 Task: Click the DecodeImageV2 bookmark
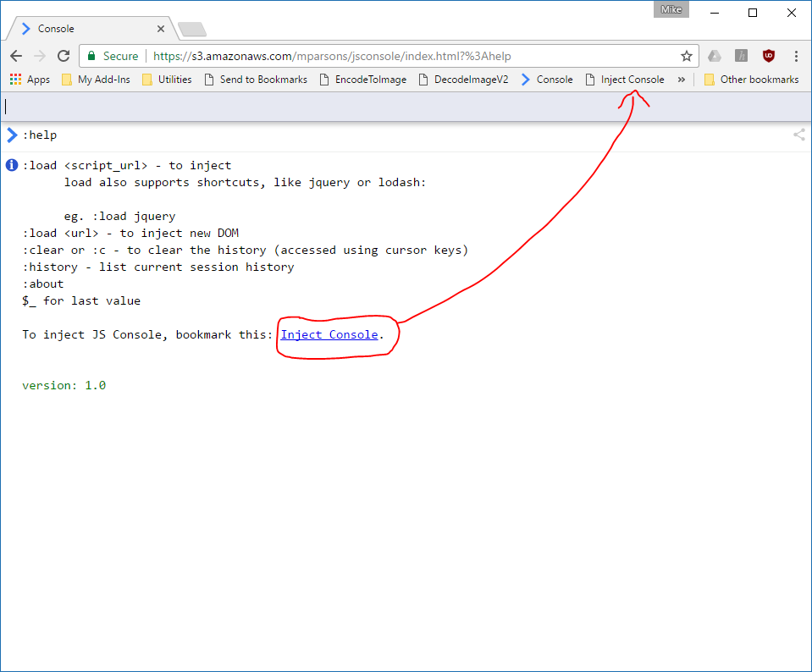[464, 80]
